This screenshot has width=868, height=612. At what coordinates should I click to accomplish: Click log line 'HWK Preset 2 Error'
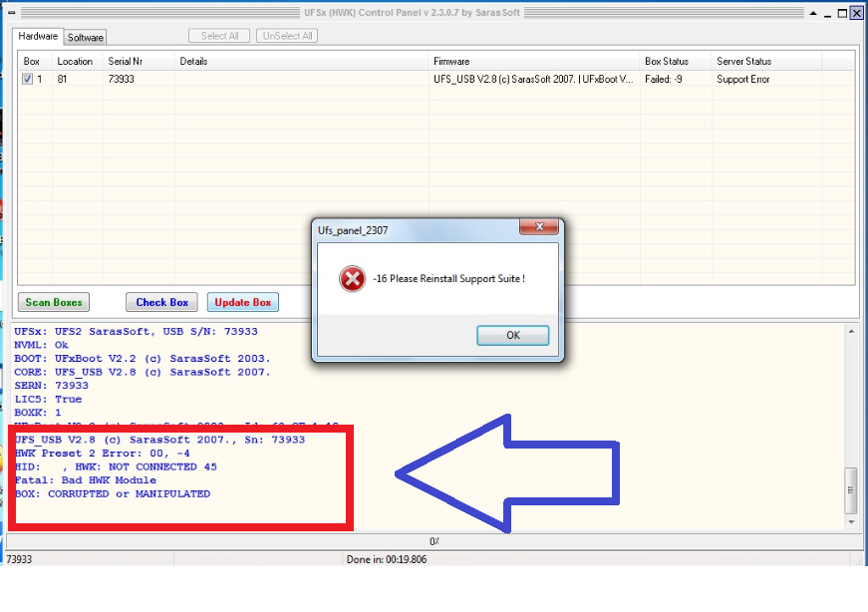[x=103, y=454]
